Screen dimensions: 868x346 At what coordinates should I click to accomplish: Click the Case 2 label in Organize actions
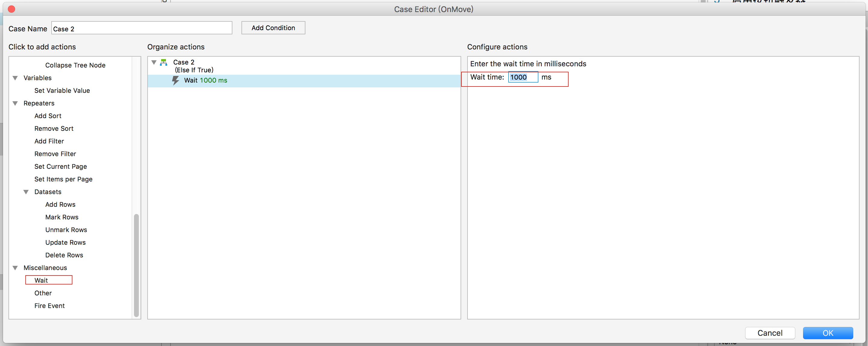pyautogui.click(x=183, y=62)
